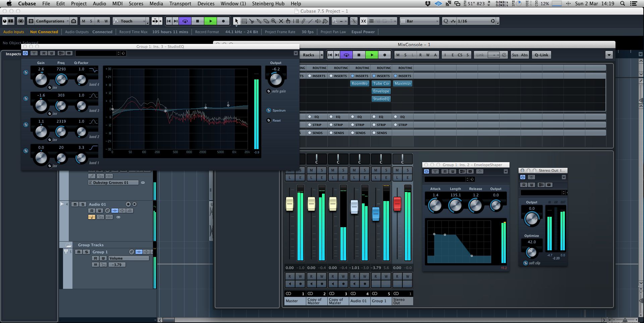
Task: Toggle StudioEQ band 1 on/off
Action: 26,151
